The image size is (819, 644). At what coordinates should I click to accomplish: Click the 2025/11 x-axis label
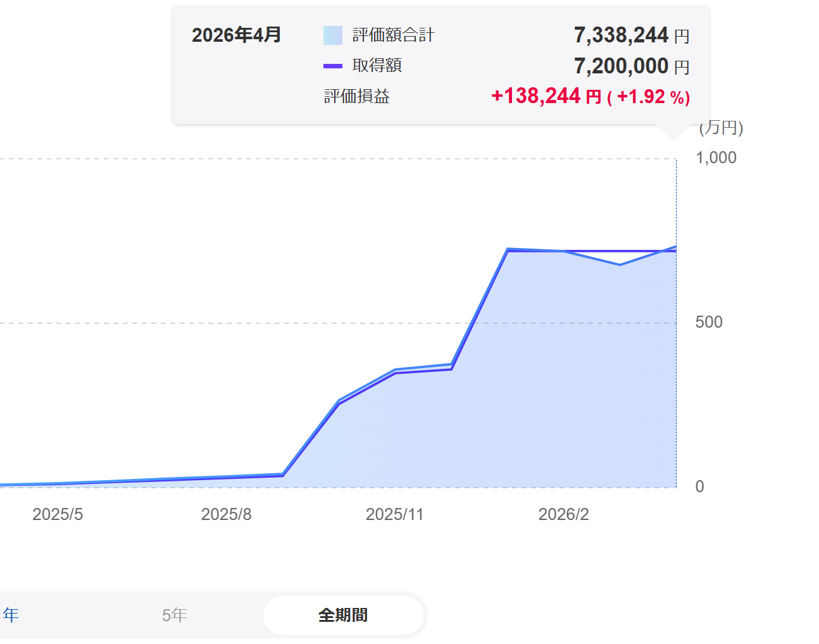394,514
